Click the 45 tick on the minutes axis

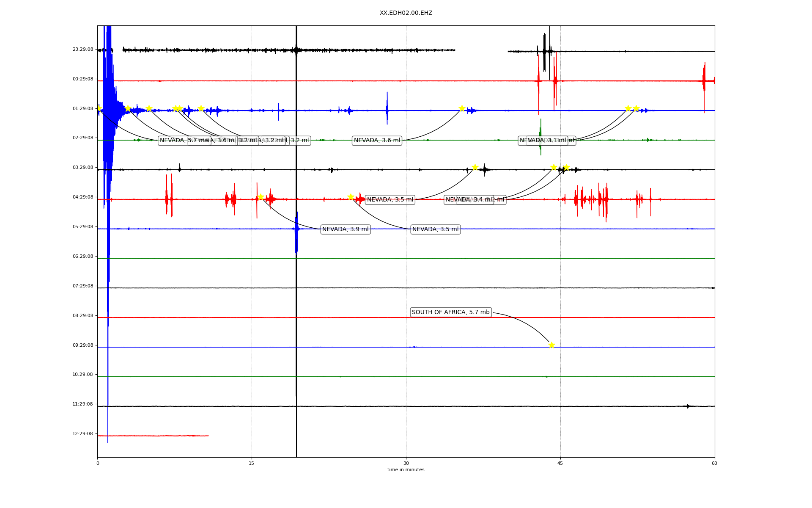click(x=560, y=463)
